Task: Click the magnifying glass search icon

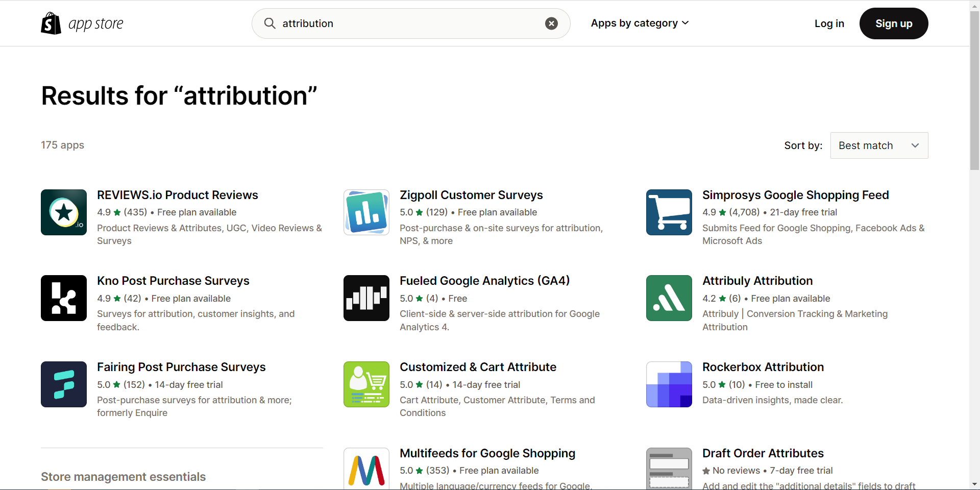Action: pyautogui.click(x=269, y=23)
